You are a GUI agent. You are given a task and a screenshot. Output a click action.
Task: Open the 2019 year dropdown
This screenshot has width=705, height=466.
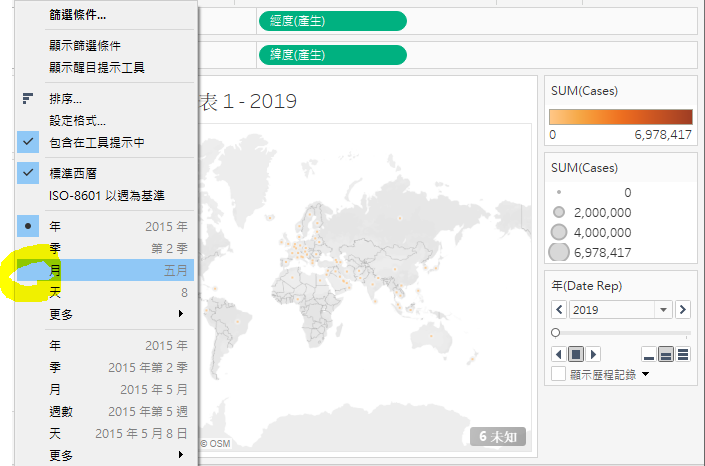coord(663,310)
